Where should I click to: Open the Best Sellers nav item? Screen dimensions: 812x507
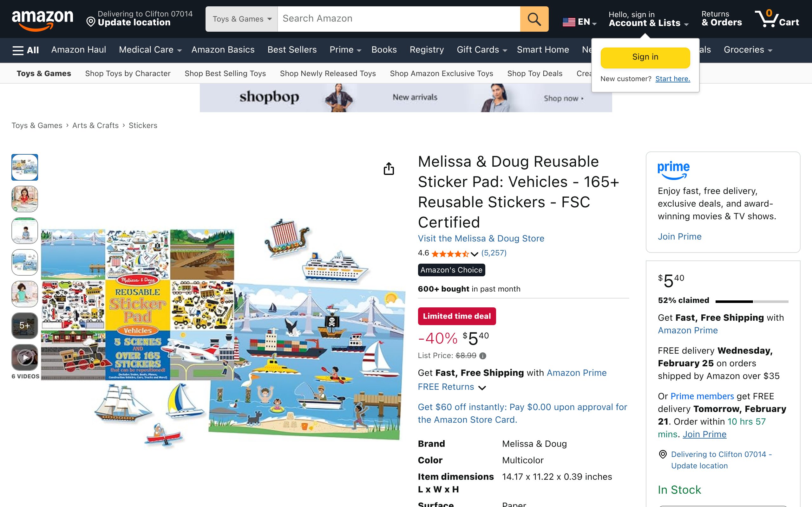292,50
